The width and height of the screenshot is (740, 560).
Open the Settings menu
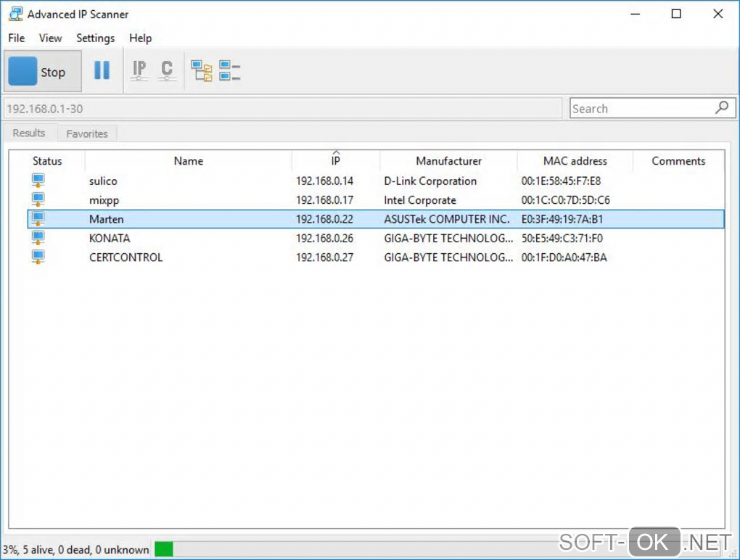point(95,38)
